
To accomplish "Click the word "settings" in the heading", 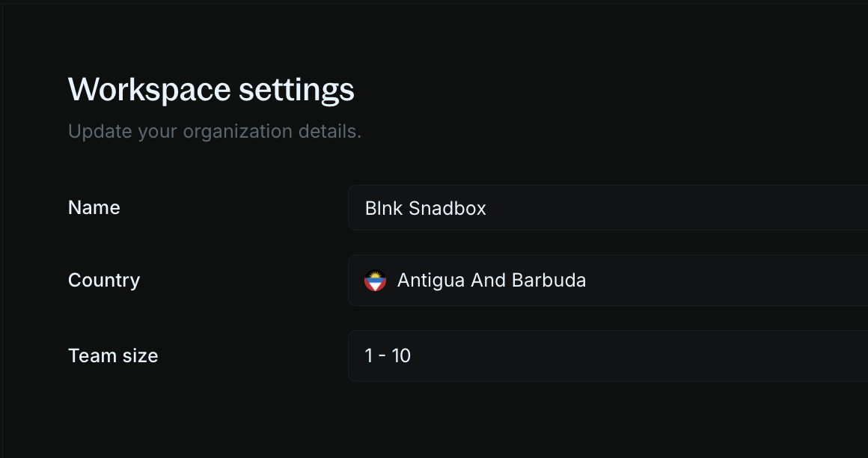I will [x=296, y=89].
